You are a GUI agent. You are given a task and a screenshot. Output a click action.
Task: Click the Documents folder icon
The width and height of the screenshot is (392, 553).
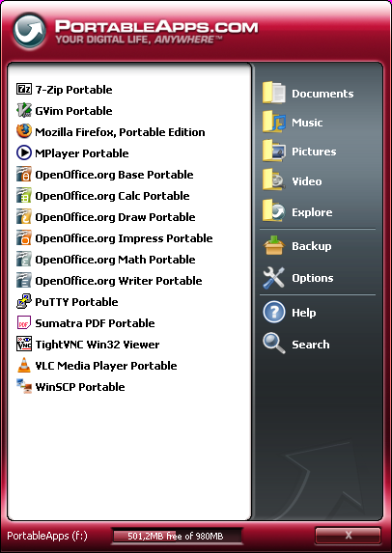[x=273, y=93]
